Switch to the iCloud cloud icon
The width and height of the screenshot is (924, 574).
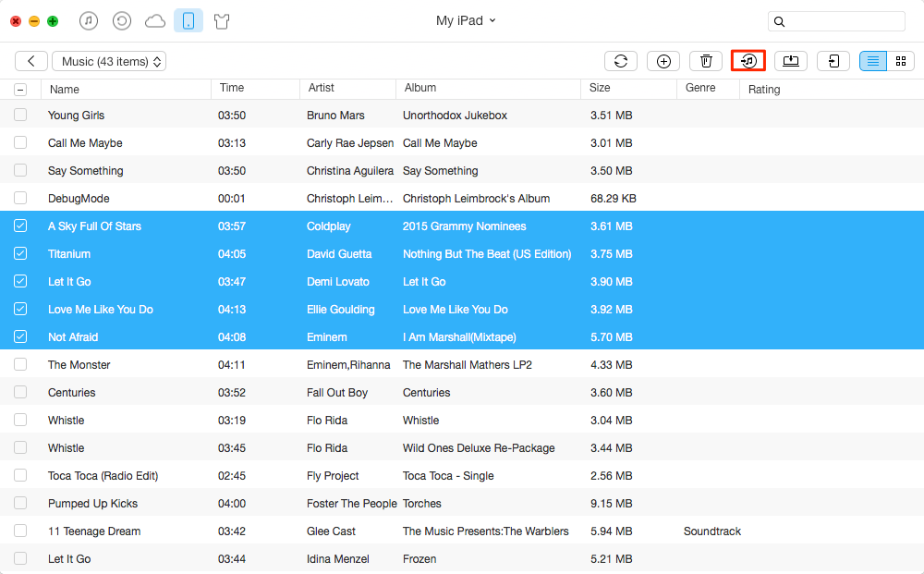tap(155, 22)
